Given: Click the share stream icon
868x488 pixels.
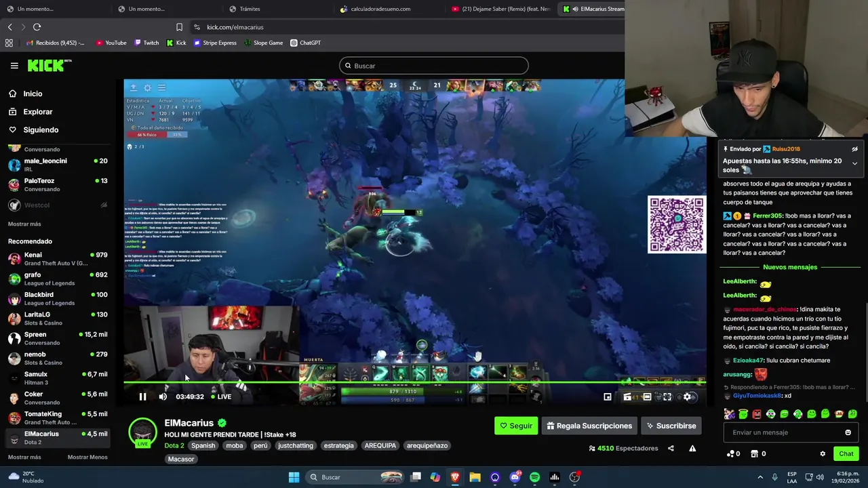Looking at the screenshot, I should coord(671,448).
